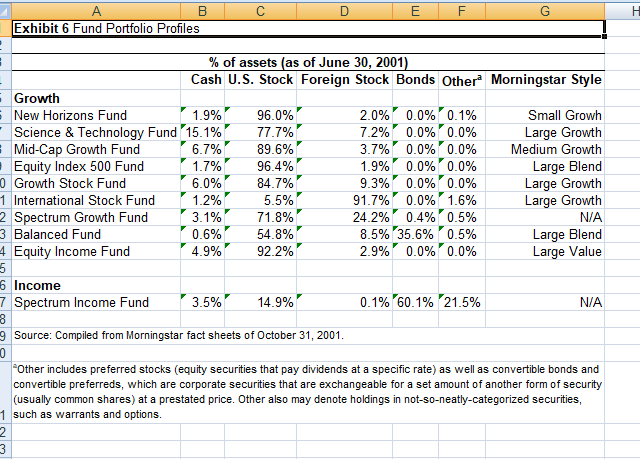Viewport: 640px width, 459px height.
Task: Click the 89.6% U.S. Stock value
Action: pos(260,149)
